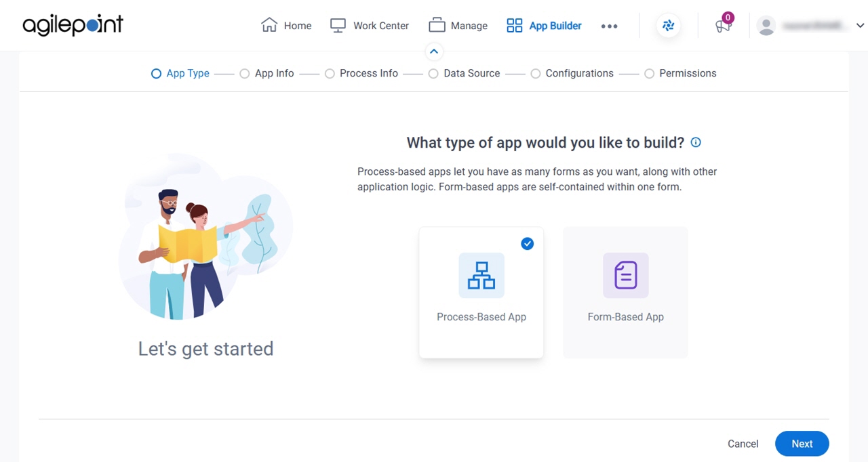Go to the App Info step label
Viewport: 868px width, 462px height.
(275, 73)
